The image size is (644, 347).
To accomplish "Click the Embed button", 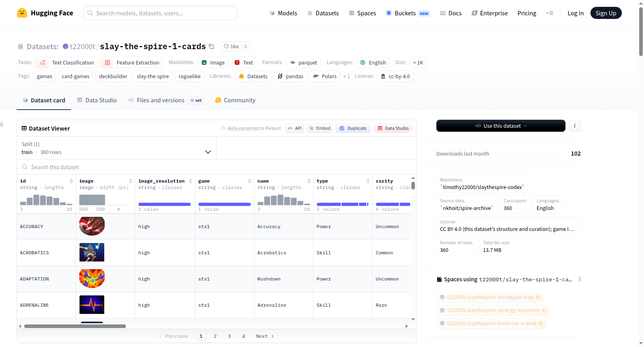I will (x=320, y=128).
